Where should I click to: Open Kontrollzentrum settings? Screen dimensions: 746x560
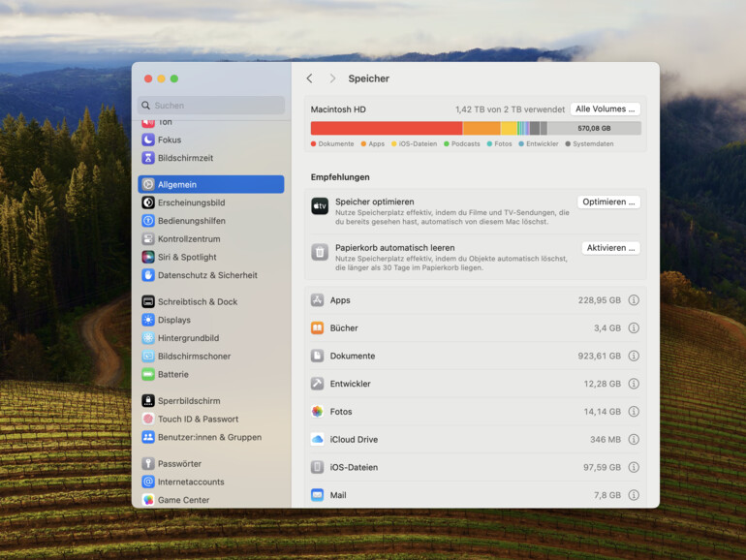(211, 239)
